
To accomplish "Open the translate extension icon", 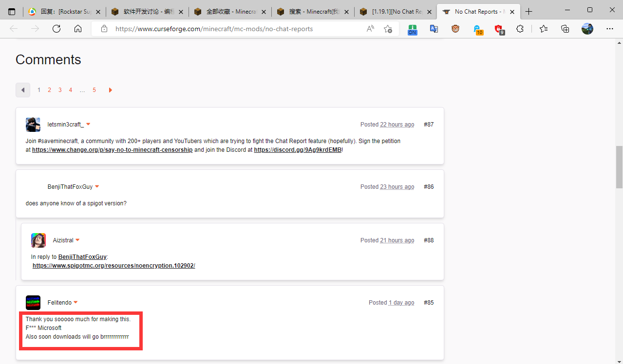I will coord(434,29).
